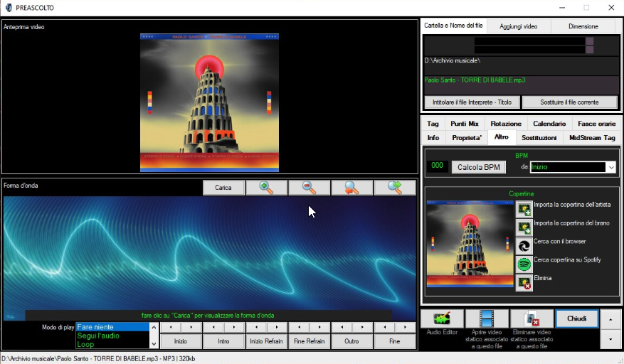The height and width of the screenshot is (364, 624).
Task: Set the Intro marker button
Action: (x=223, y=341)
